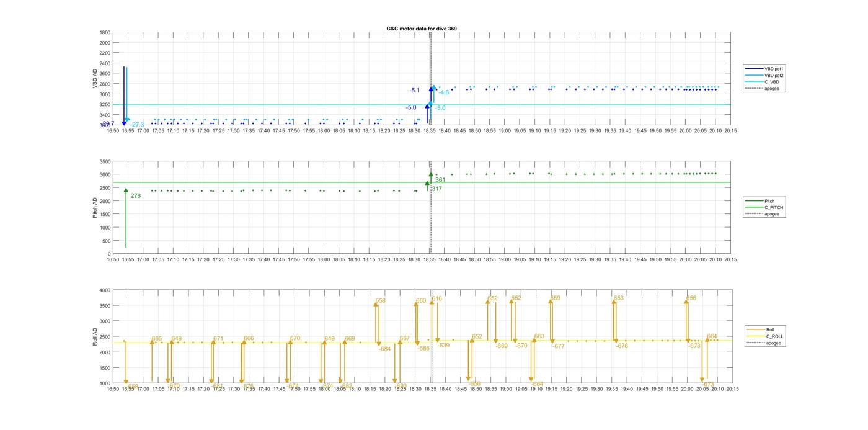868x430 pixels.
Task: Click the "658" roll move label
Action: point(381,301)
